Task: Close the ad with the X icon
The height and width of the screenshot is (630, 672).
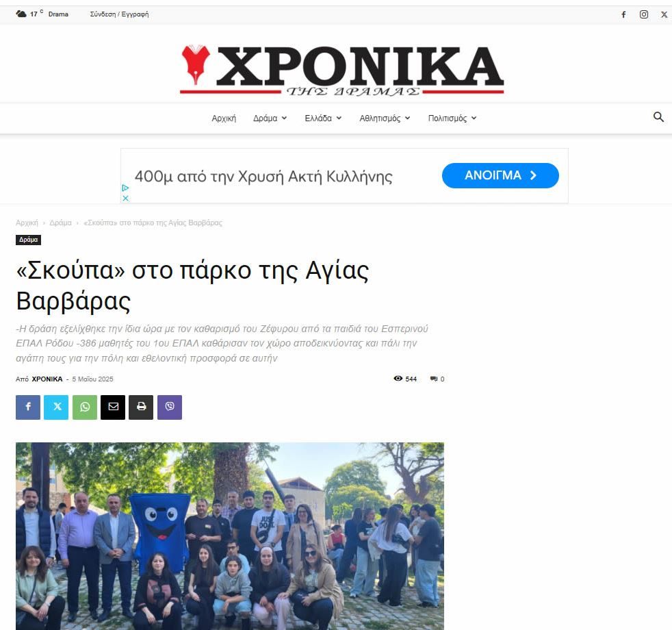Action: 125,198
